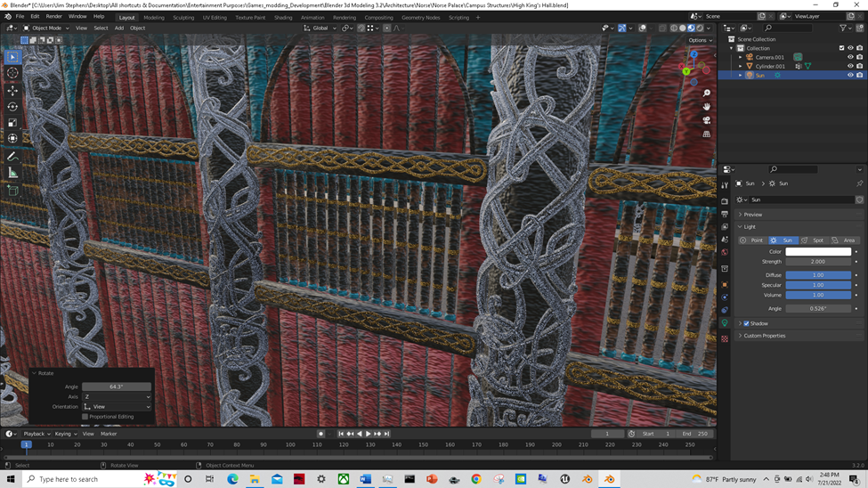Image resolution: width=868 pixels, height=488 pixels.
Task: Click the Measure ruler tool
Action: click(12, 173)
